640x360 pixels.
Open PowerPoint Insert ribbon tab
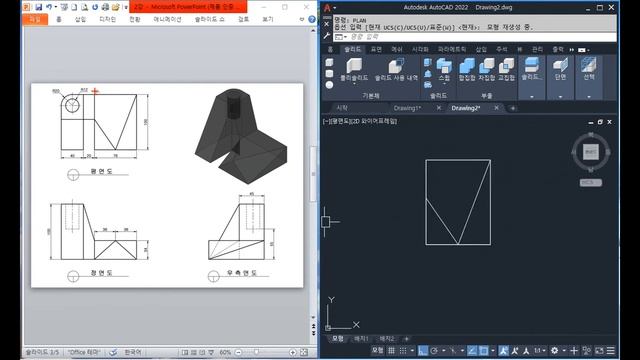pos(80,19)
